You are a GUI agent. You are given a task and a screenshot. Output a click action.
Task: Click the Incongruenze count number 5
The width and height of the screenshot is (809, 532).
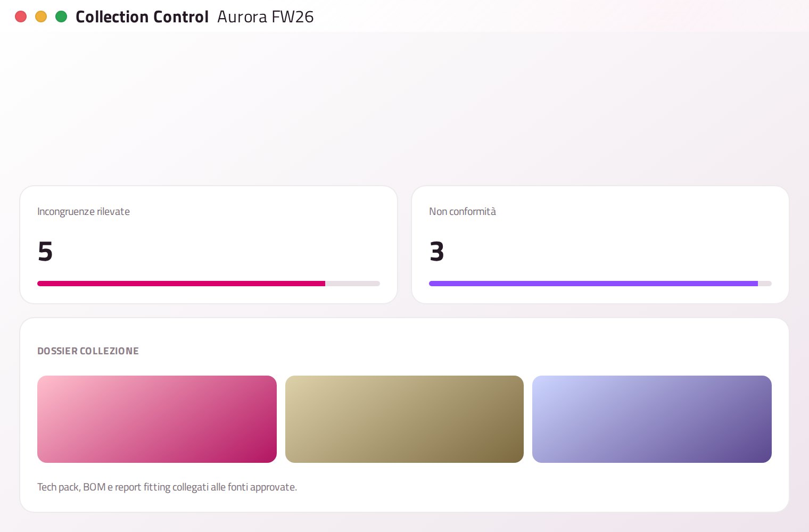pos(45,251)
